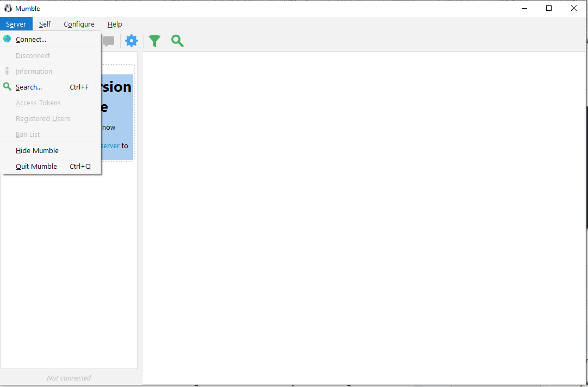This screenshot has width=588, height=387.
Task: Toggle the green filter funnel icon
Action: [155, 41]
